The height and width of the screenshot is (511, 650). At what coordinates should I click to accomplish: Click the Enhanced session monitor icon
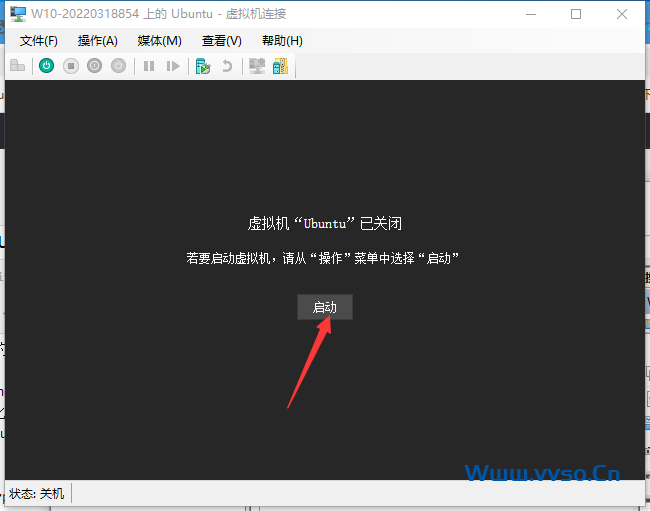pyautogui.click(x=257, y=66)
